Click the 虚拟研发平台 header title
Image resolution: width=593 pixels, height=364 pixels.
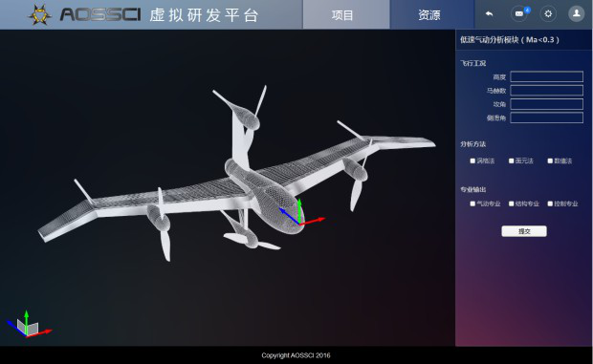(x=204, y=15)
